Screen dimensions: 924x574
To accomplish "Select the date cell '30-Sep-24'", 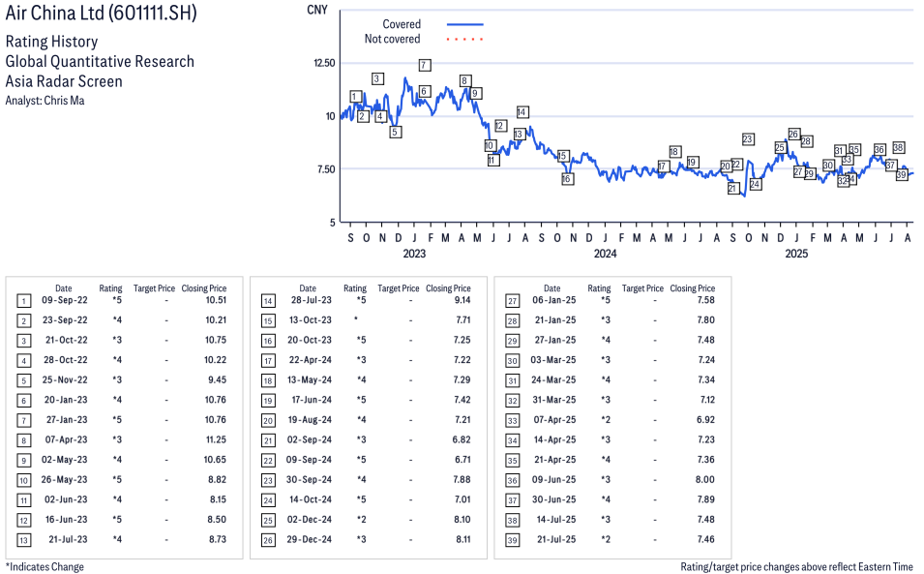I will click(309, 480).
